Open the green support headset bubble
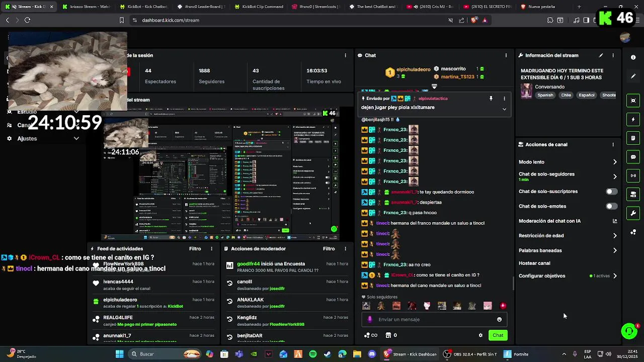 (629, 331)
